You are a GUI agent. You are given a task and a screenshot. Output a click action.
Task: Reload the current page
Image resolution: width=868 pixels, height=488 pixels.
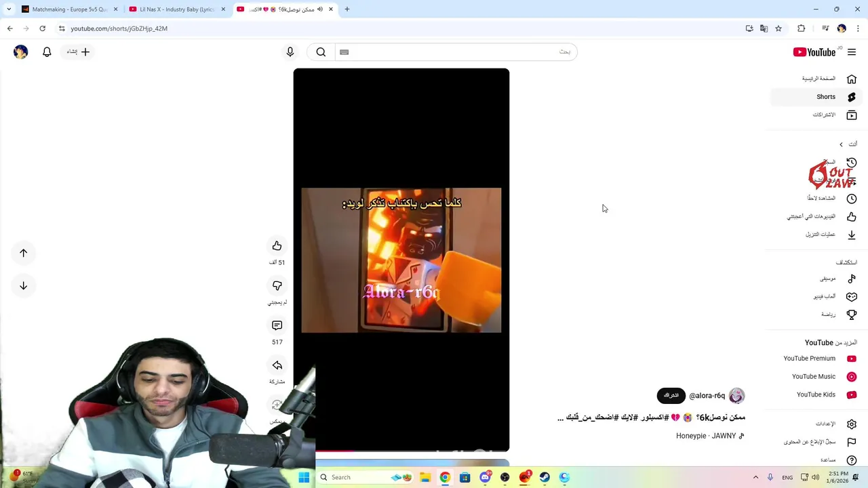point(42,28)
